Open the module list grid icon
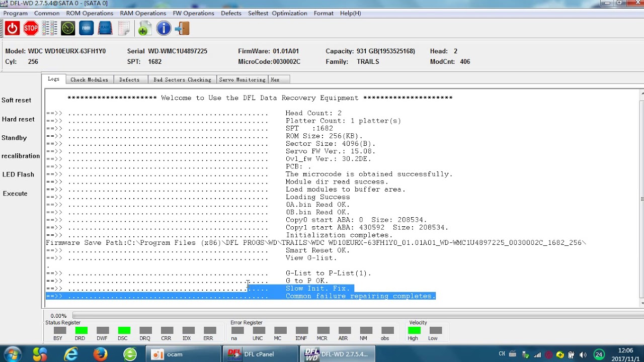 click(49, 29)
